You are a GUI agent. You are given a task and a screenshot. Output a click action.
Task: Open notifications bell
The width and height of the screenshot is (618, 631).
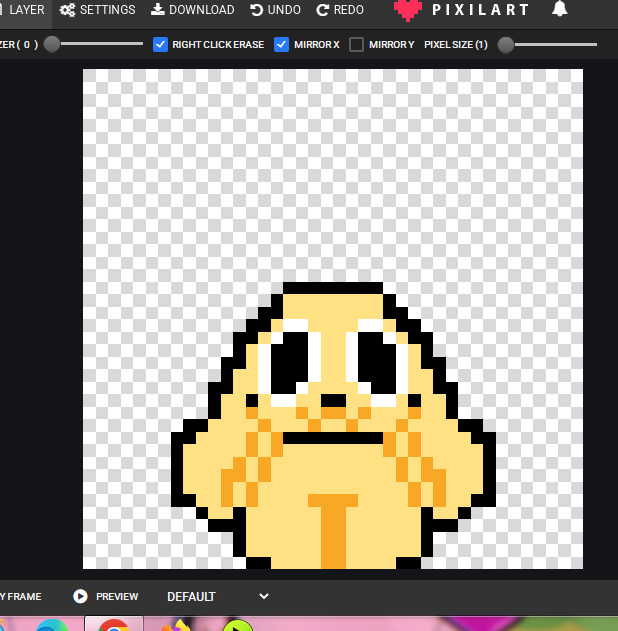click(560, 9)
